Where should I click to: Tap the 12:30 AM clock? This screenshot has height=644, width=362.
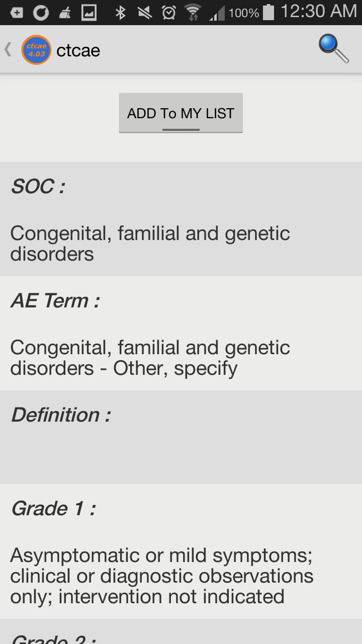[x=318, y=12]
